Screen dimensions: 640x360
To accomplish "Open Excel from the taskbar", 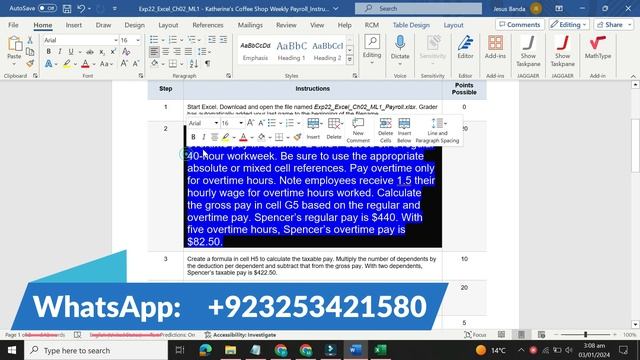I will (x=380, y=350).
